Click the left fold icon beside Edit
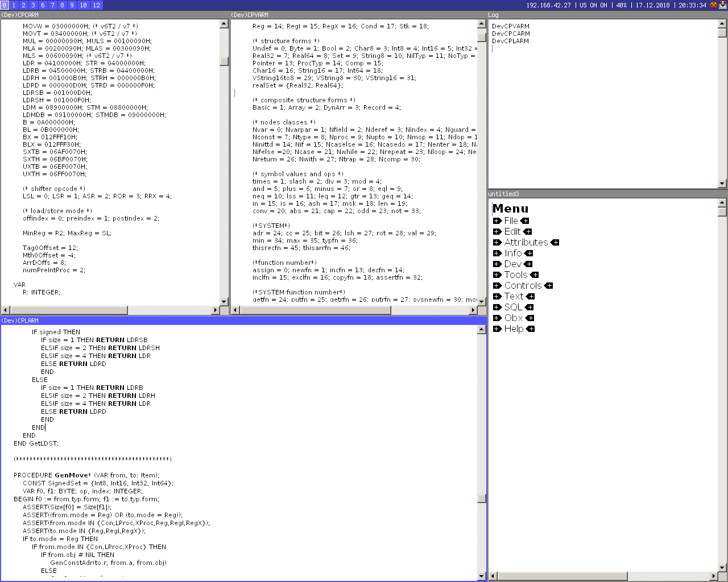This screenshot has width=728, height=582. [x=497, y=231]
